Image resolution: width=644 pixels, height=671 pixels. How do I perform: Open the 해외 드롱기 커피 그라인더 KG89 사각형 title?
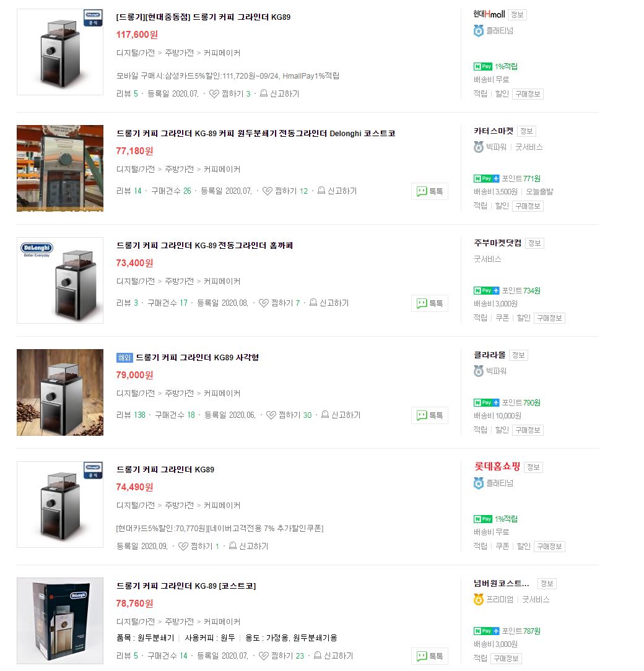click(188, 357)
